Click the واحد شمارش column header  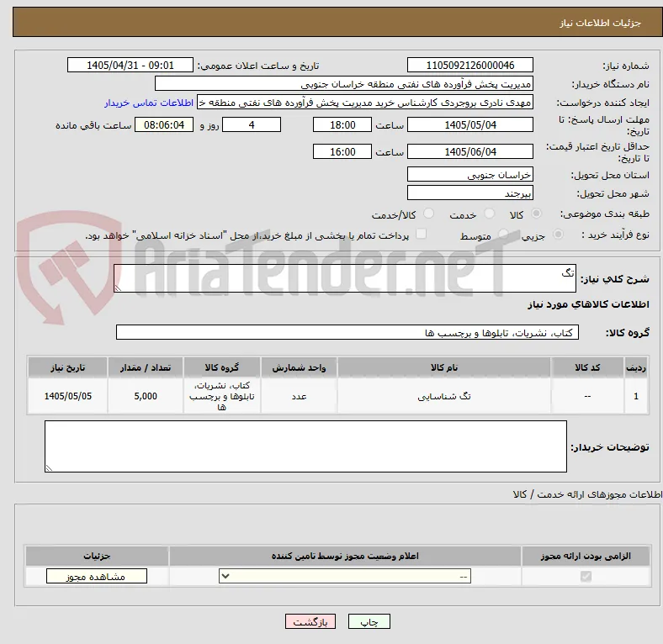click(299, 367)
